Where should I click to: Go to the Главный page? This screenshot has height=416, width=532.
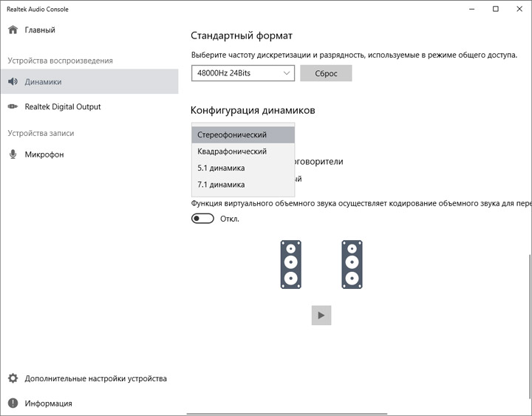point(40,30)
